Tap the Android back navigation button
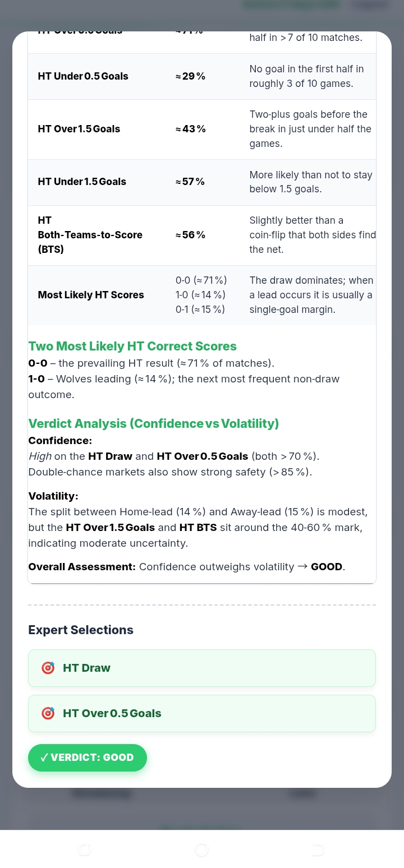The image size is (404, 868). click(318, 850)
